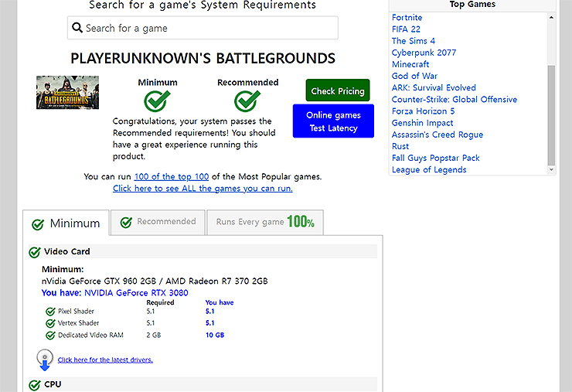Click the Recommended green checkmark icon under heading
Image resolution: width=572 pixels, height=392 pixels.
point(247,101)
